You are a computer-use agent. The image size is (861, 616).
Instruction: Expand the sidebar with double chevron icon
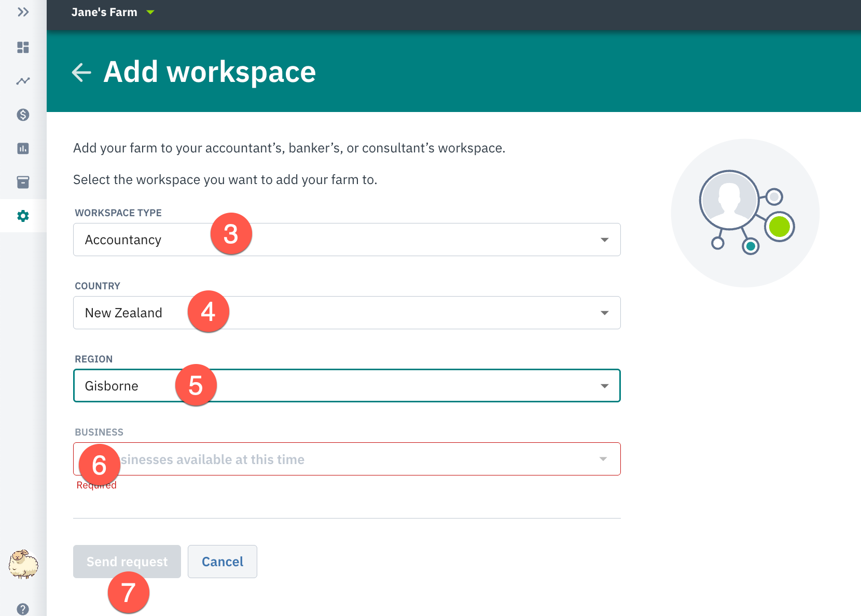click(x=23, y=12)
